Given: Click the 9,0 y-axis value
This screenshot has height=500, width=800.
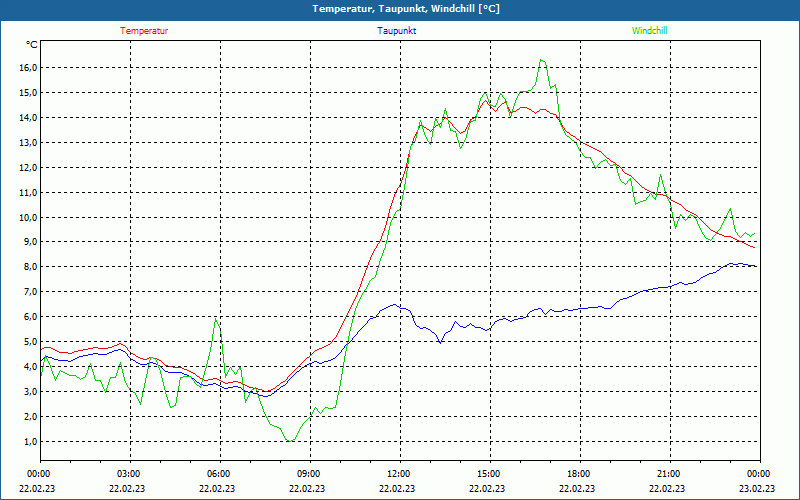Looking at the screenshot, I should [x=31, y=241].
